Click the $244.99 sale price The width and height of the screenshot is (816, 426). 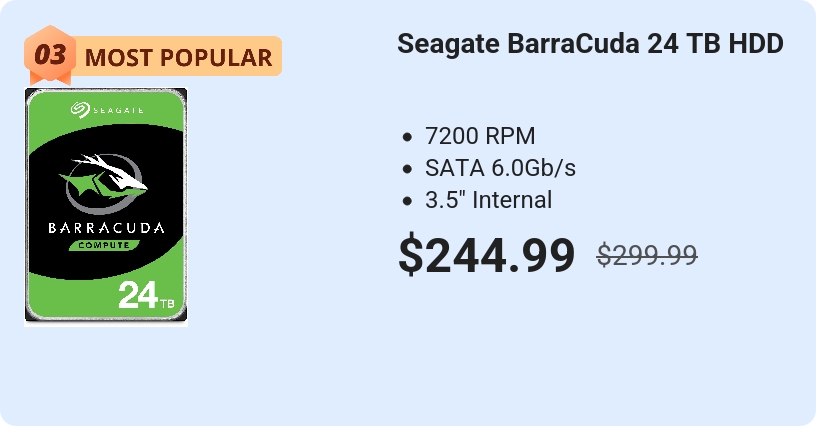click(x=487, y=255)
